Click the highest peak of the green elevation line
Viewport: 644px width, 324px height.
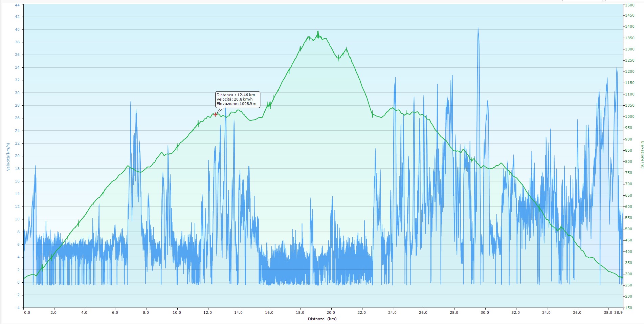click(x=318, y=32)
